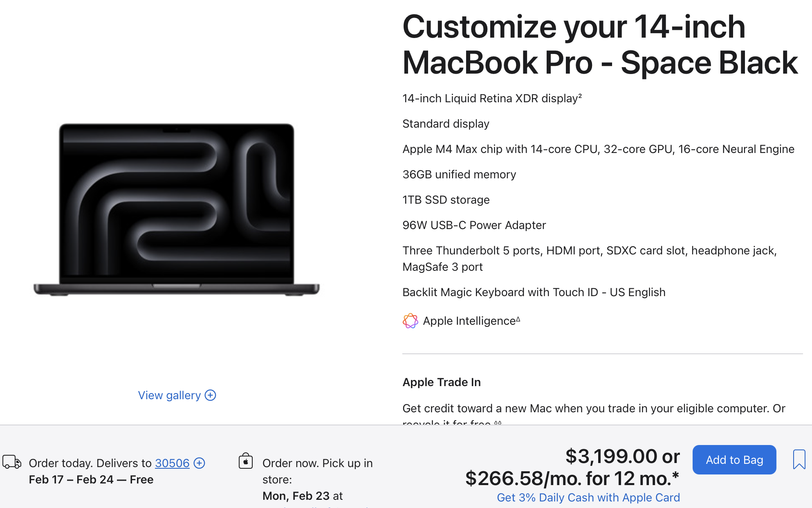This screenshot has height=508, width=812.
Task: Open the View gallery link
Action: pos(169,395)
